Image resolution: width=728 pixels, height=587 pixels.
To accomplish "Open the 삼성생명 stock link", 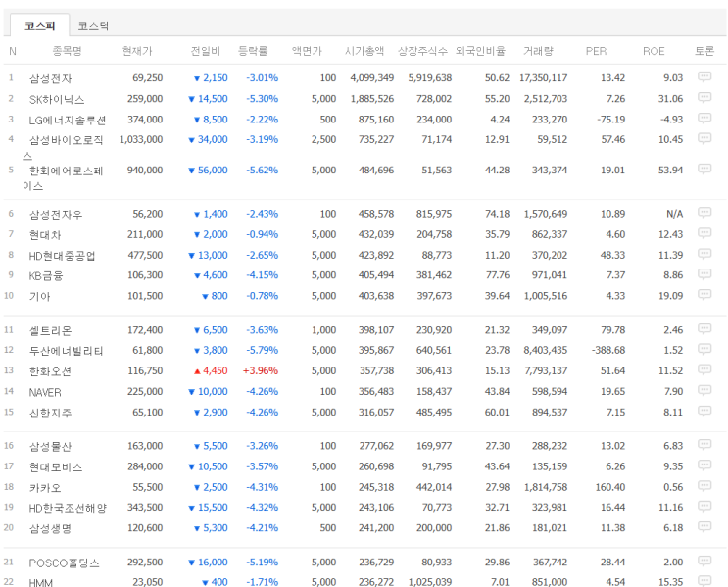I will [50, 528].
